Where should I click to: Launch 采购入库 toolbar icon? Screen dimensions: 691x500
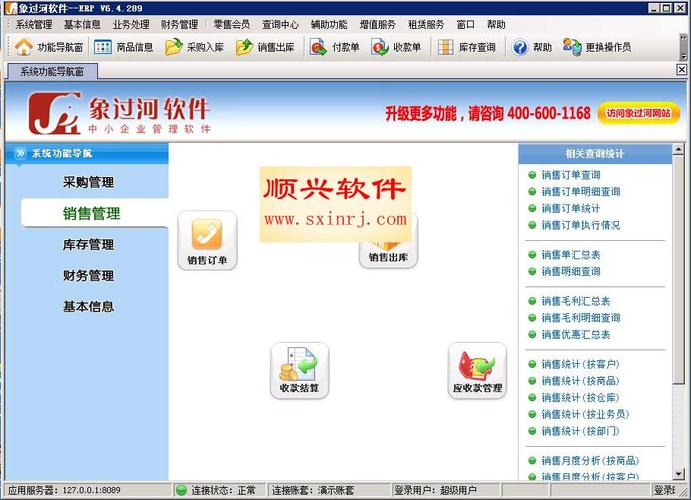coord(174,47)
